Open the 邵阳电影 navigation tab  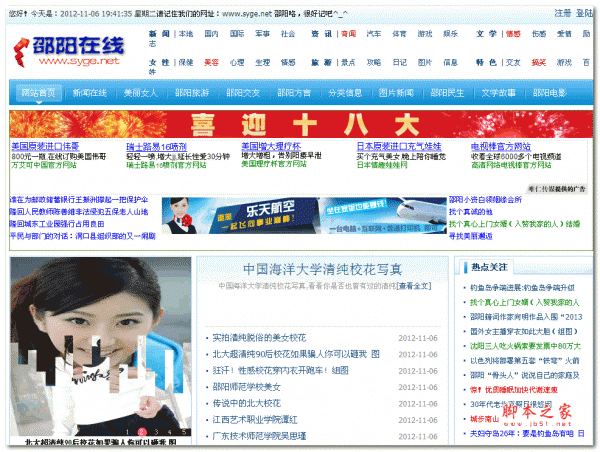(550, 93)
